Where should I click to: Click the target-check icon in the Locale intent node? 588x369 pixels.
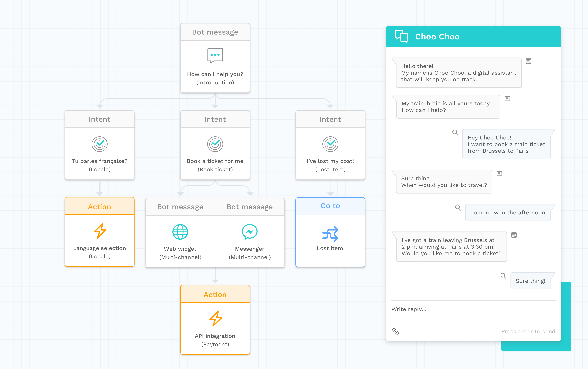[x=99, y=144]
